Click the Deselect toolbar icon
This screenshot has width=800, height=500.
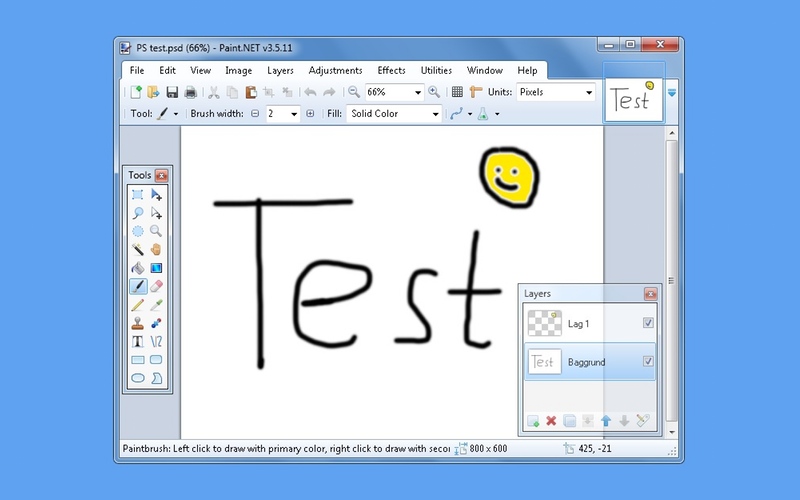(287, 92)
